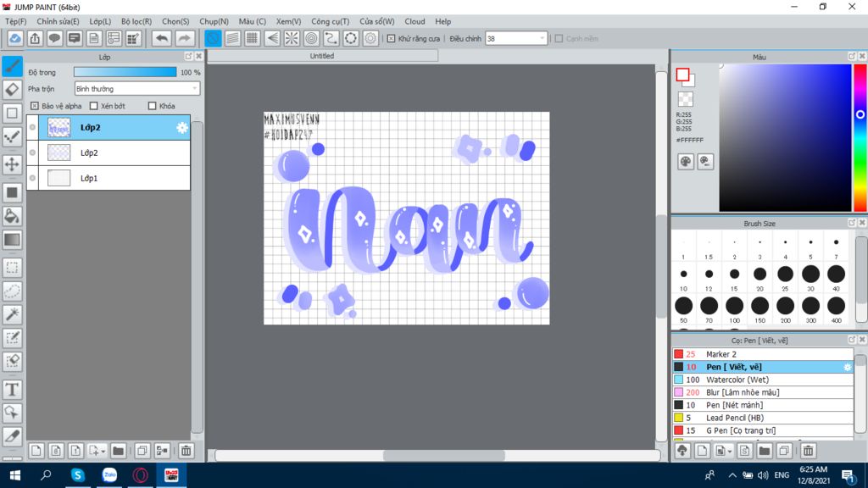The height and width of the screenshot is (488, 868).
Task: Toggle the Cạnh mềm checkbox
Action: [x=559, y=39]
